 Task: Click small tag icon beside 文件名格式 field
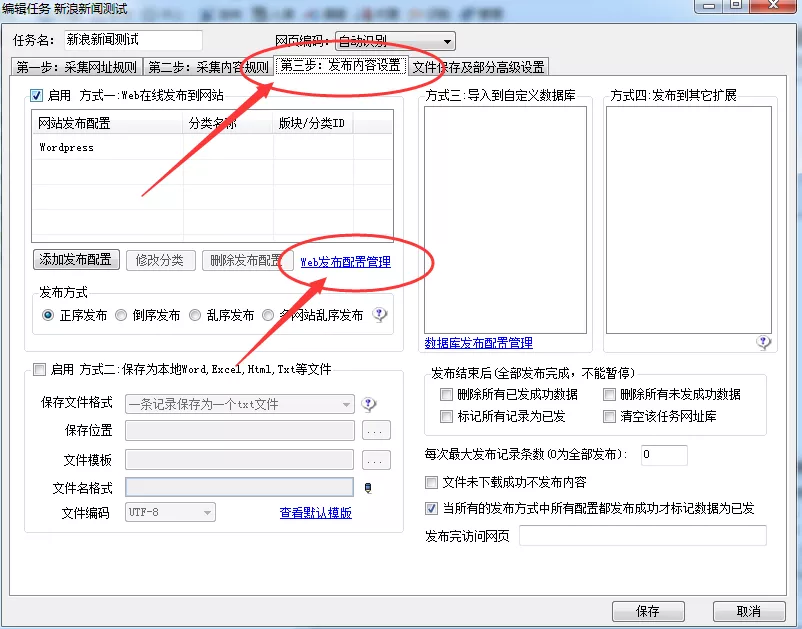click(x=367, y=487)
